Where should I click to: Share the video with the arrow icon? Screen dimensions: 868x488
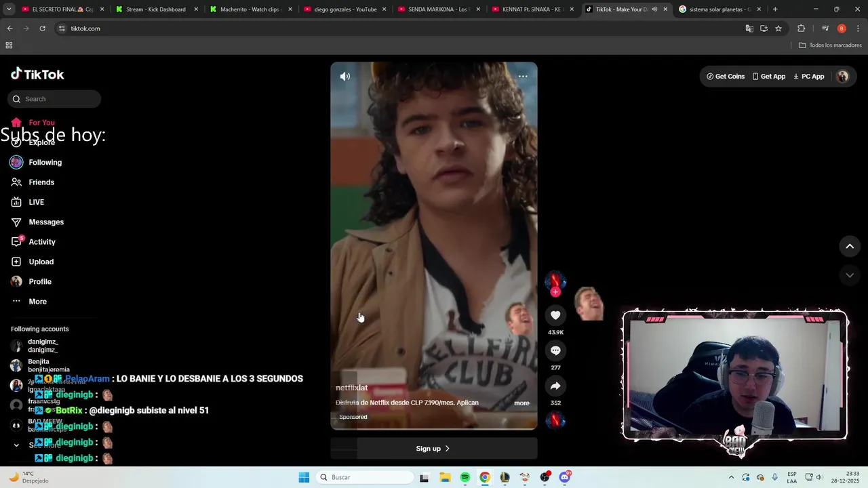point(555,386)
